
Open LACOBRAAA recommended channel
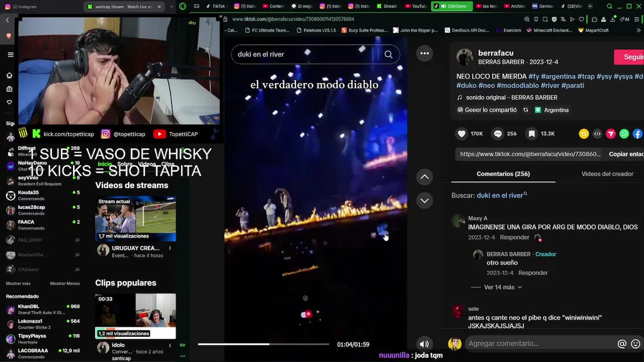pyautogui.click(x=43, y=353)
